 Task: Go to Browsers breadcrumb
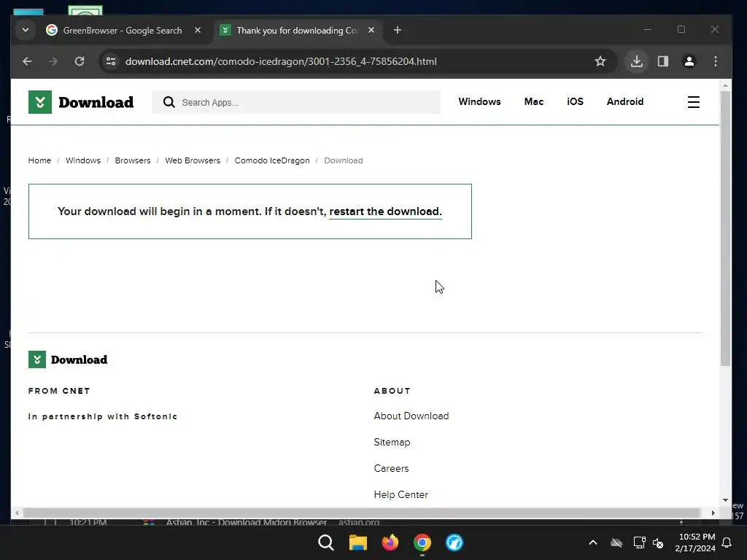point(133,160)
